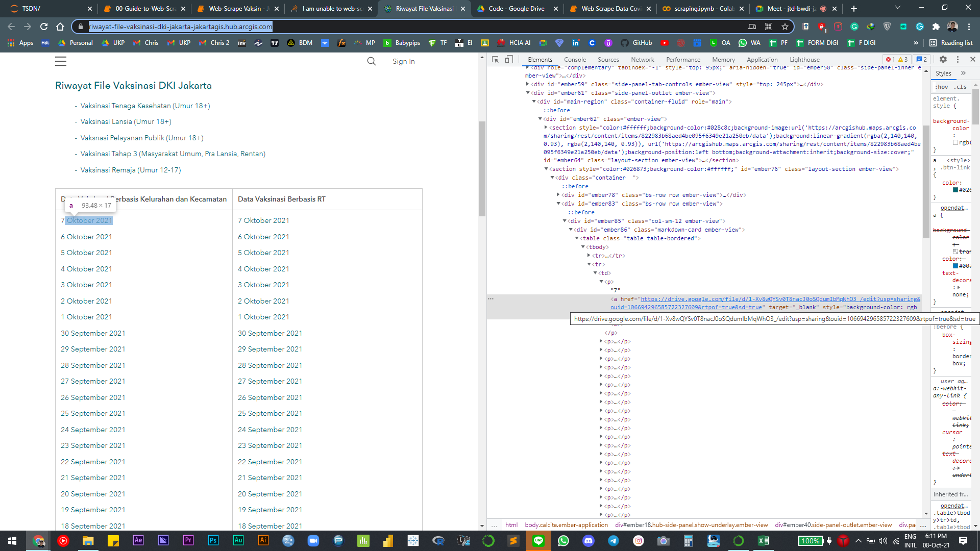980x551 pixels.
Task: Click Sign In button on the page
Action: click(x=403, y=61)
